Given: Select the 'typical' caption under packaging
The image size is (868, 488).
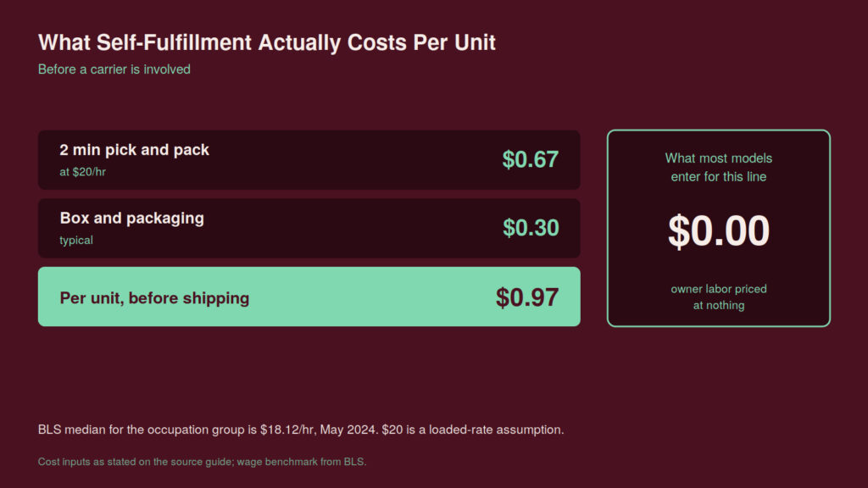Looking at the screenshot, I should click(76, 240).
